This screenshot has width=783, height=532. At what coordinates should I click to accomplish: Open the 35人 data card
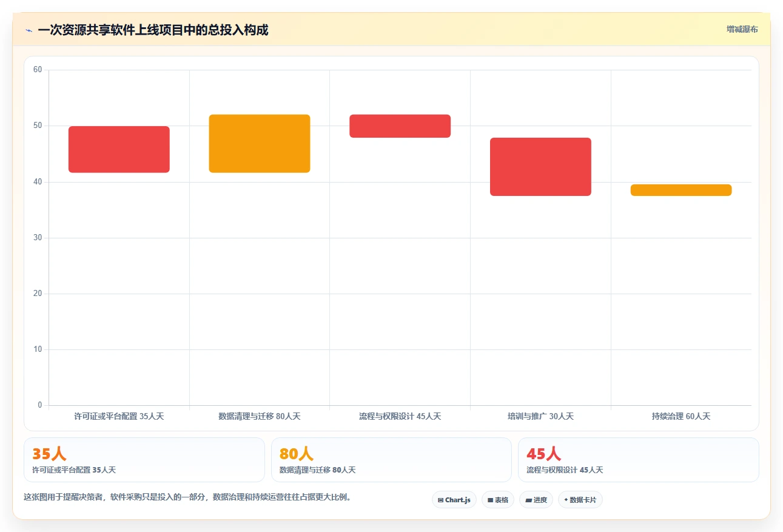click(x=144, y=460)
